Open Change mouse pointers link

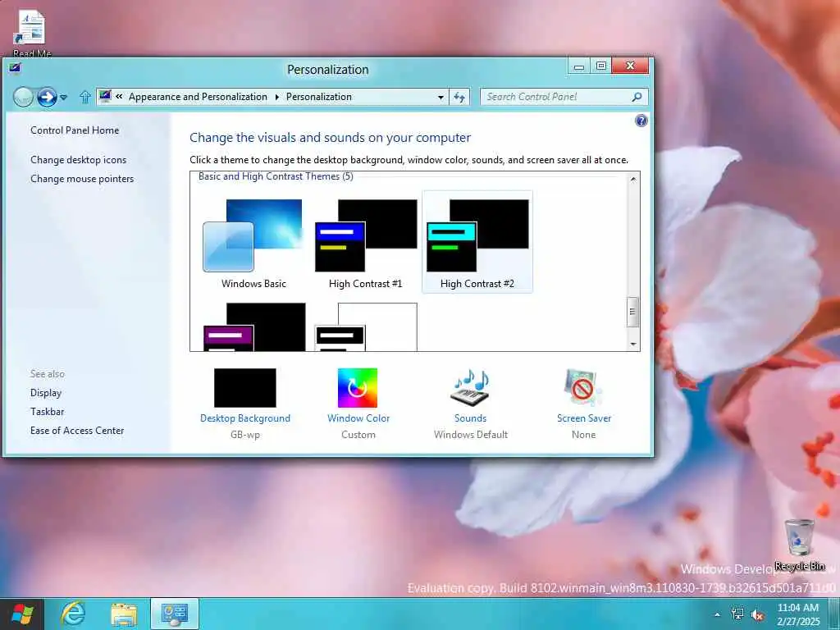click(x=82, y=179)
